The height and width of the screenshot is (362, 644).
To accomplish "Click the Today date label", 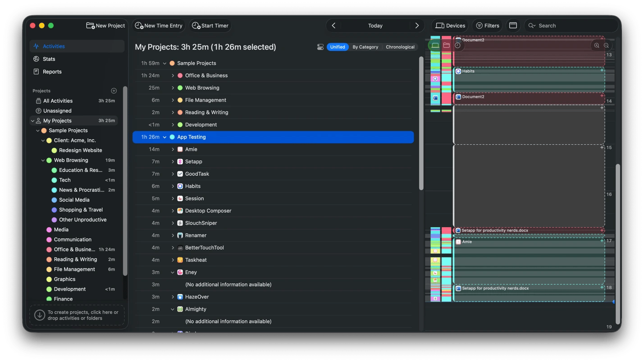I will [x=375, y=26].
